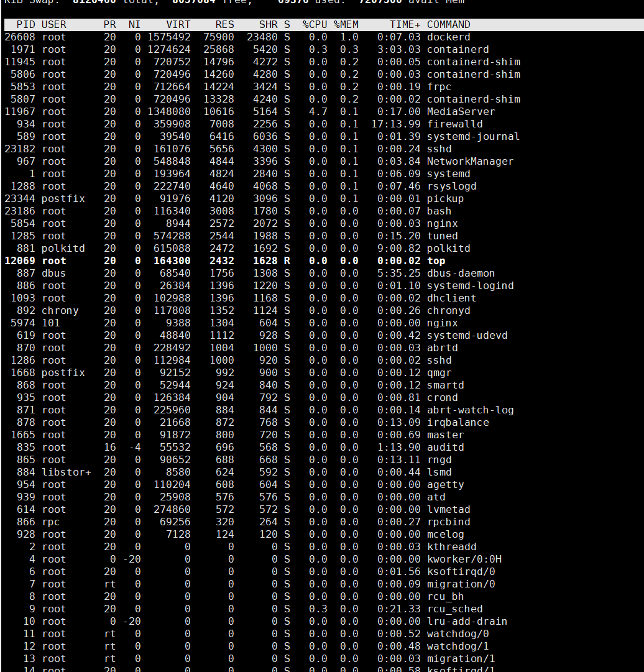Click the SHR column header
Viewport: 644px width, 672px height.
click(268, 25)
